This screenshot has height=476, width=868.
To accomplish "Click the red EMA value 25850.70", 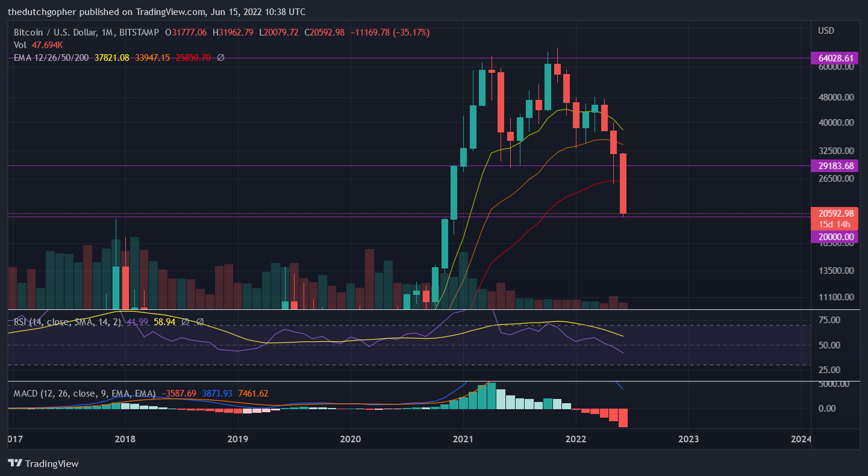I will [193, 58].
